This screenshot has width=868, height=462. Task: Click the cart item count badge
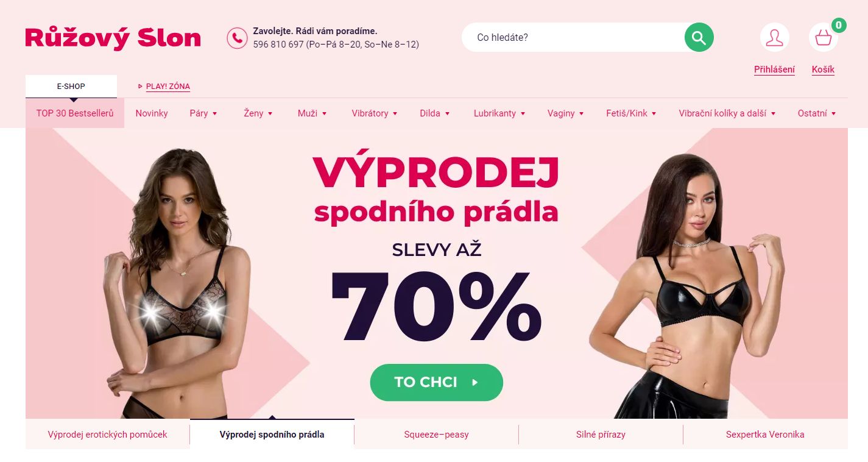click(x=839, y=25)
